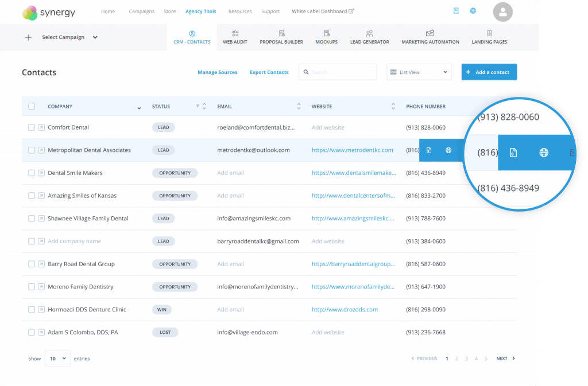Click the status column filter icon
This screenshot has width=588, height=386.
[x=198, y=107]
